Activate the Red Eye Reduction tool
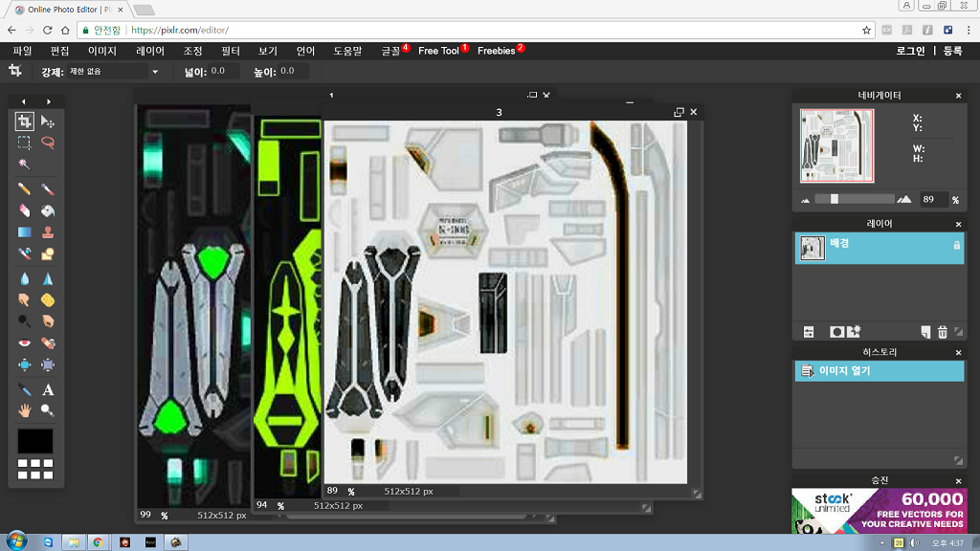Image resolution: width=980 pixels, height=551 pixels. coord(24,343)
